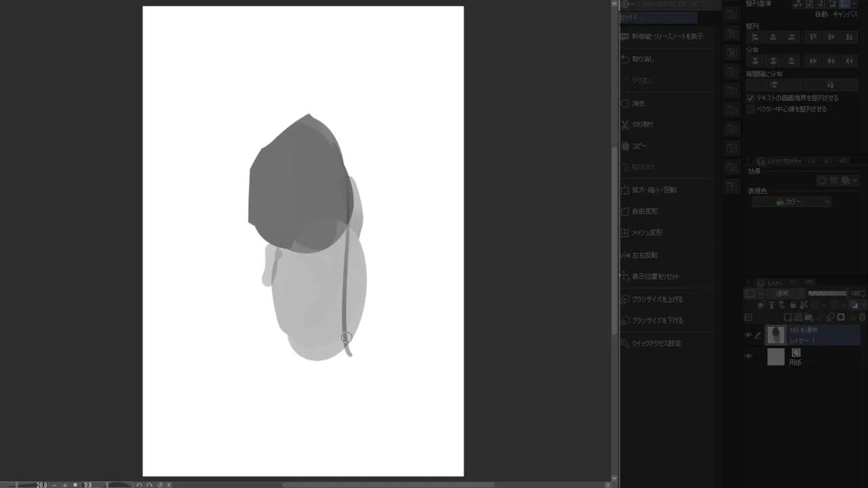
Task: Align bottom edges icon in 整列 row
Action: coord(849,37)
